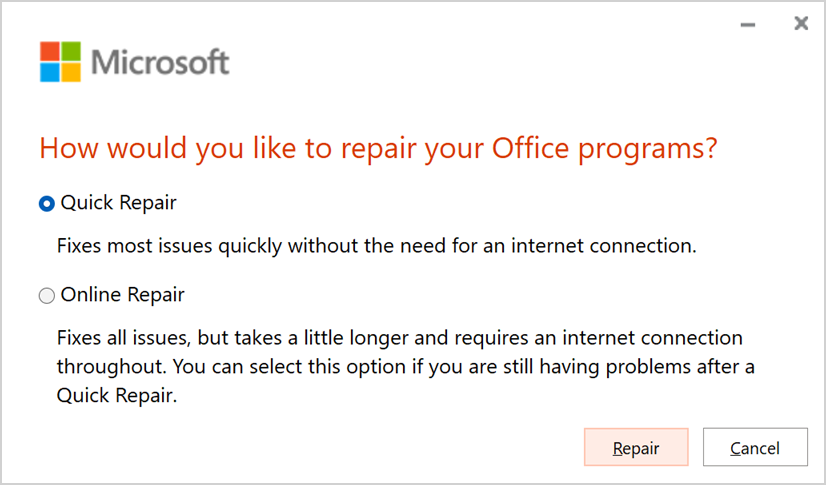Viewport: 826px width, 485px height.
Task: Click the repair question heading
Action: [x=378, y=149]
